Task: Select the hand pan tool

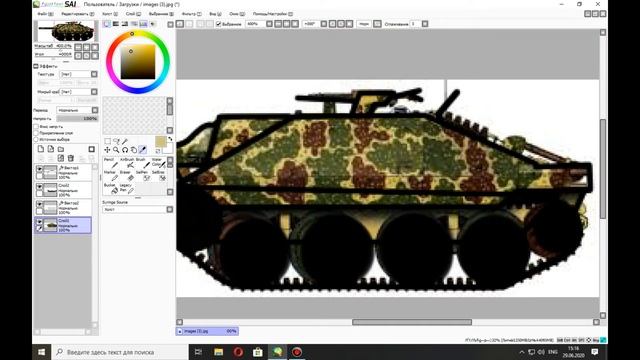Action: tap(134, 150)
